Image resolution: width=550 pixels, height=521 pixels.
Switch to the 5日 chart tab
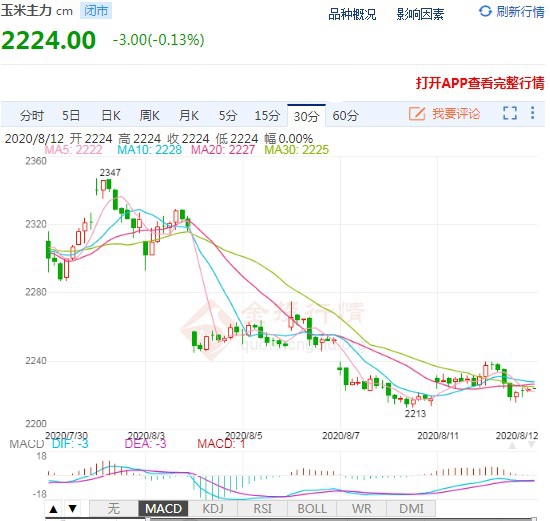(x=71, y=115)
